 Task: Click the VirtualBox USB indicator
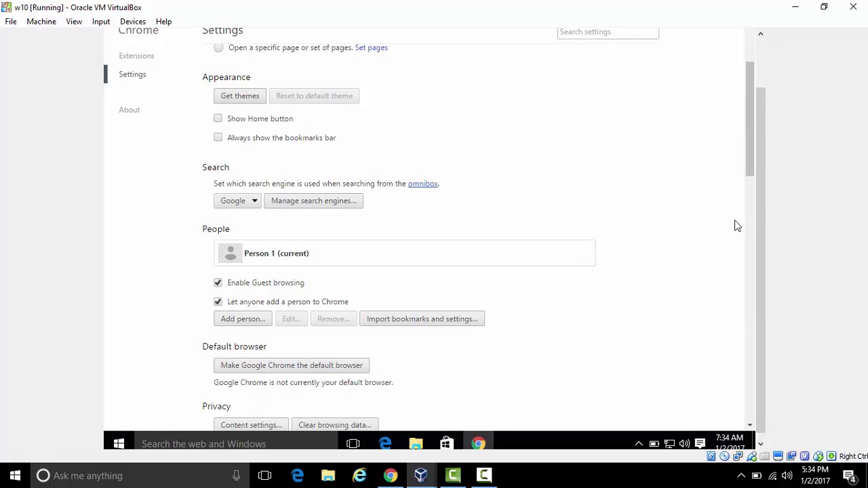pyautogui.click(x=751, y=456)
